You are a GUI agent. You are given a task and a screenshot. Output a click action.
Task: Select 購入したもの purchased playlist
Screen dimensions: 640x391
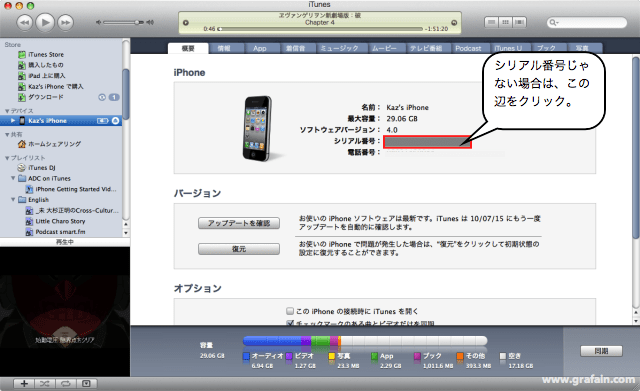point(45,65)
